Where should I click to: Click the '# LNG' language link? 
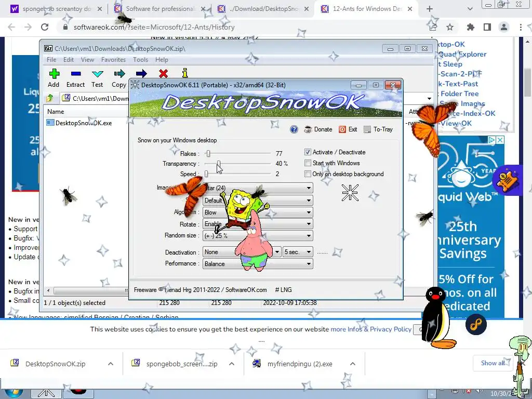click(x=283, y=290)
